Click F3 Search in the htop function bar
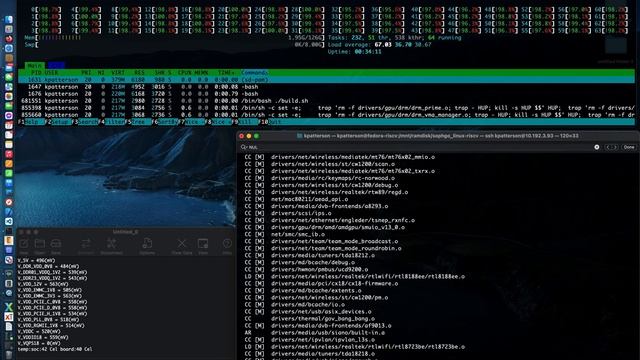The image size is (640, 360). point(85,122)
